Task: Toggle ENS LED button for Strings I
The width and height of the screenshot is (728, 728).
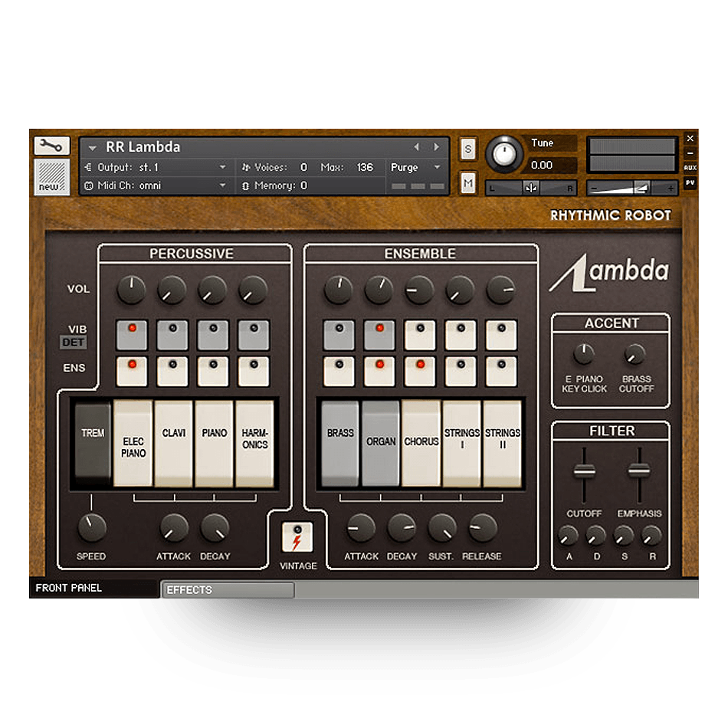Action: click(461, 372)
